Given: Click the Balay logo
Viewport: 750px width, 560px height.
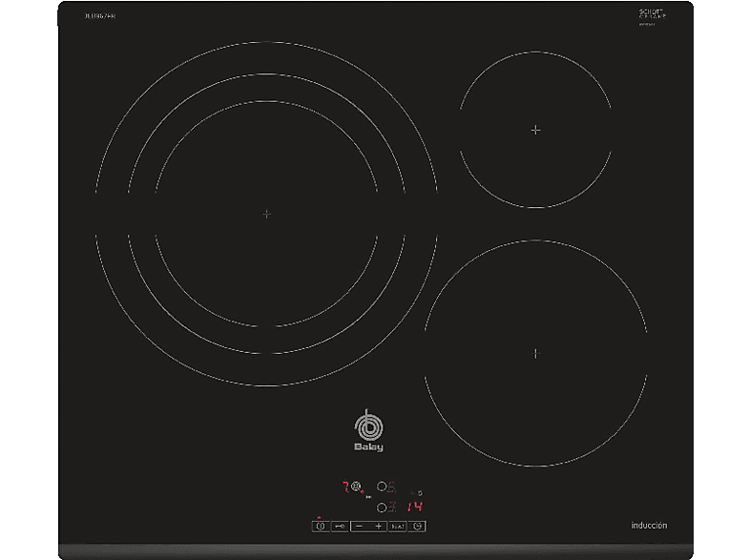Looking at the screenshot, I should [368, 431].
